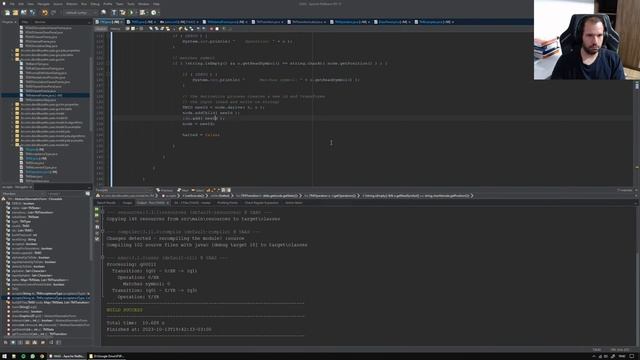Screen dimensions: 640x360
Task: Open the project configuration combo box
Action: coord(81,13)
